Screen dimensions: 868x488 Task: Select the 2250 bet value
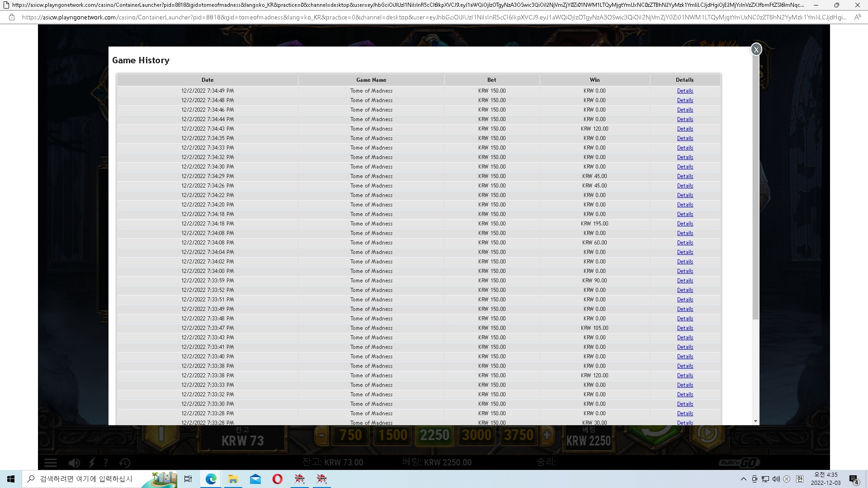tap(434, 435)
